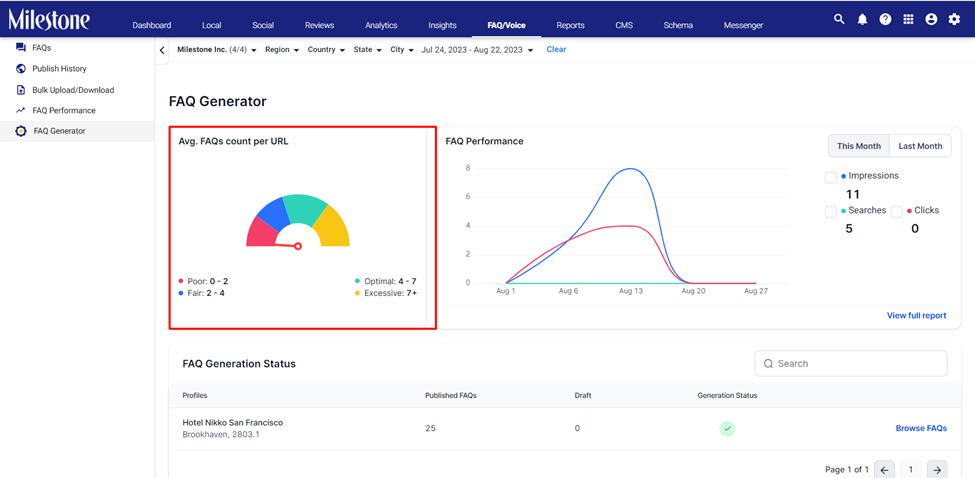Go to next page arrow in pagination
975x478 pixels.
tap(937, 469)
